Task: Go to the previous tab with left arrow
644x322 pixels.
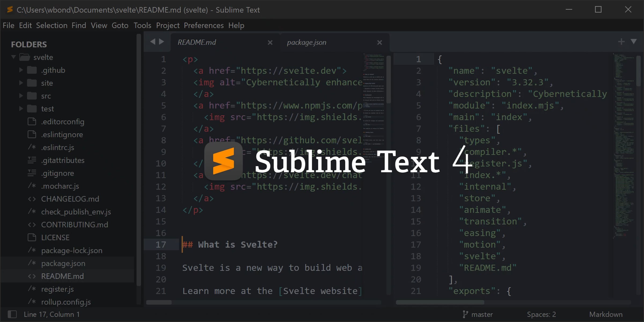Action: pos(153,42)
